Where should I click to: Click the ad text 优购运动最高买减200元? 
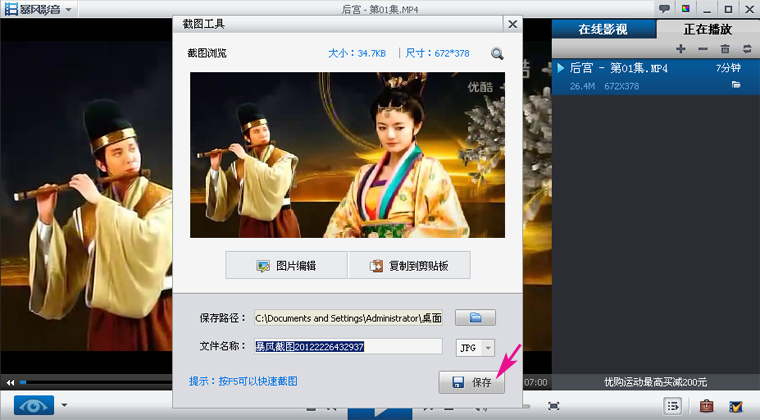655,382
